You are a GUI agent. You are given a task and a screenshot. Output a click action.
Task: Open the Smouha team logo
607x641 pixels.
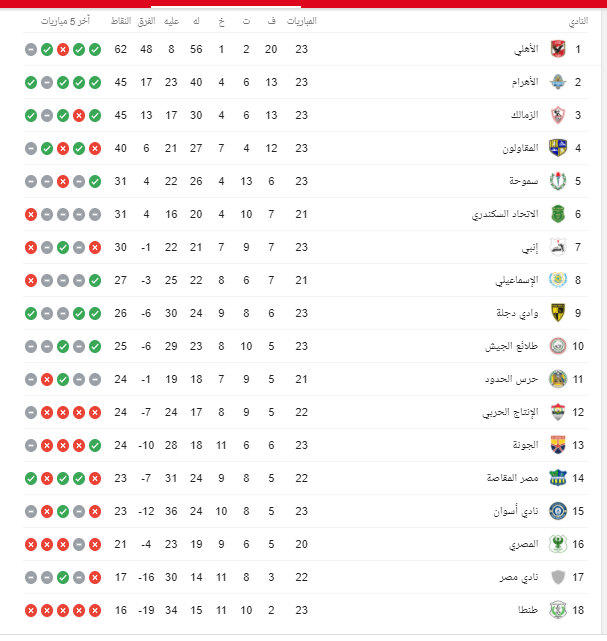(558, 181)
